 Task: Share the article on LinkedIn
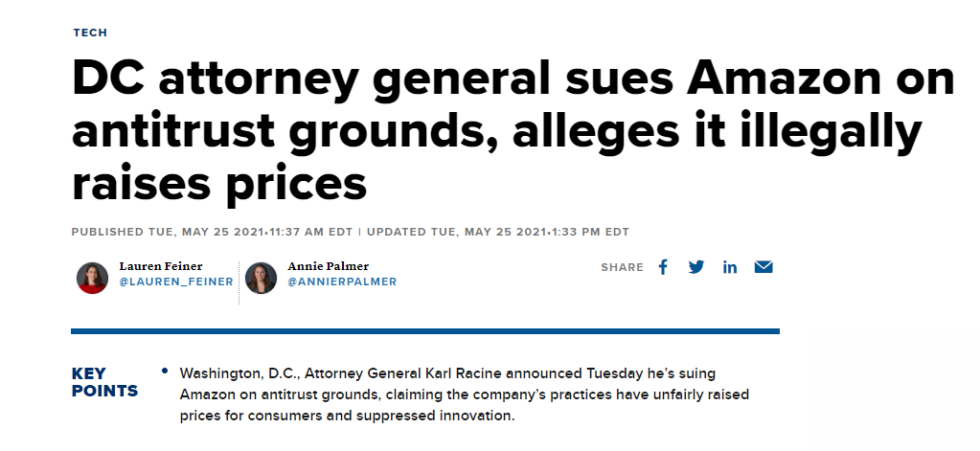click(x=730, y=267)
